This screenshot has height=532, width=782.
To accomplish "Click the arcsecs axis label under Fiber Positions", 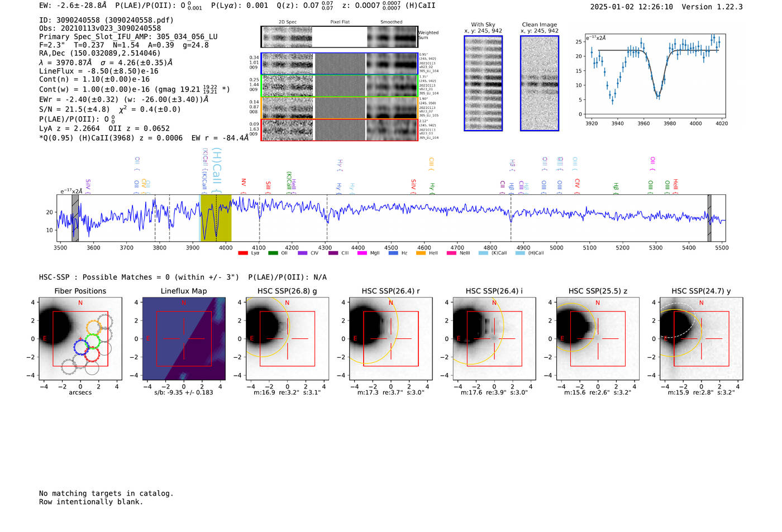I will [x=80, y=392].
